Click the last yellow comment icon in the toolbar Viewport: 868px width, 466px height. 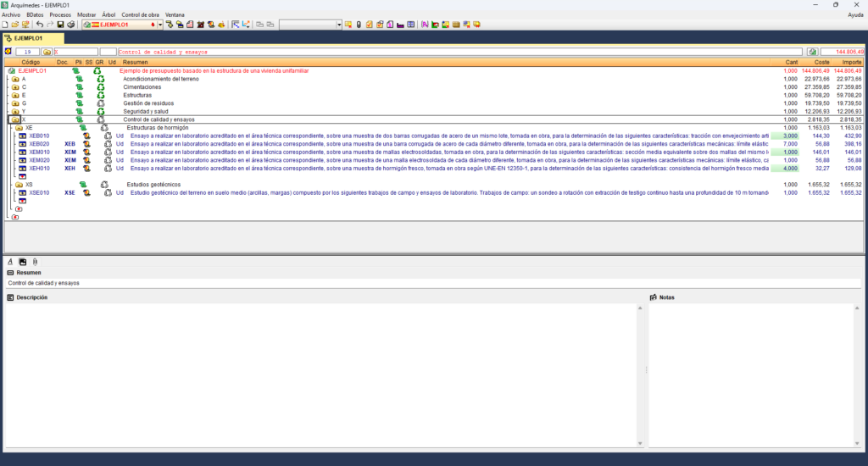(476, 25)
